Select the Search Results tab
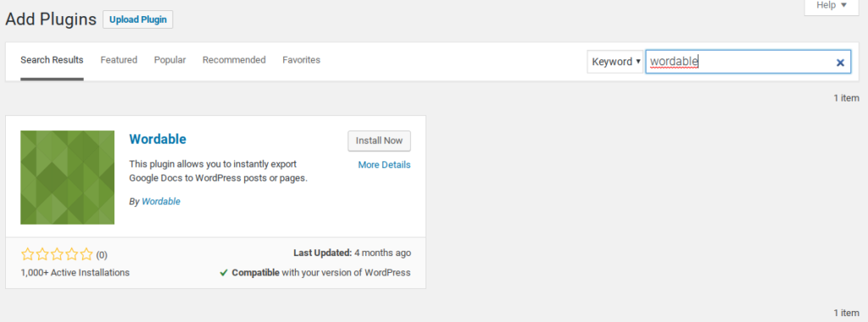 [x=52, y=60]
